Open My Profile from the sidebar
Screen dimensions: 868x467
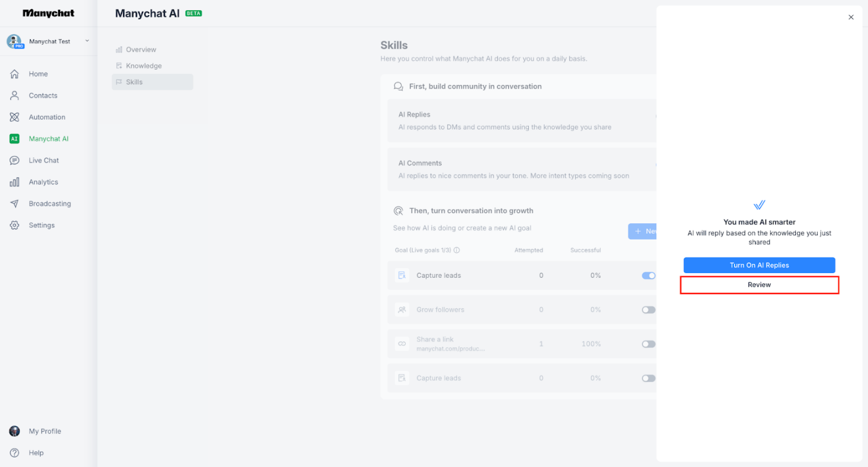click(44, 431)
